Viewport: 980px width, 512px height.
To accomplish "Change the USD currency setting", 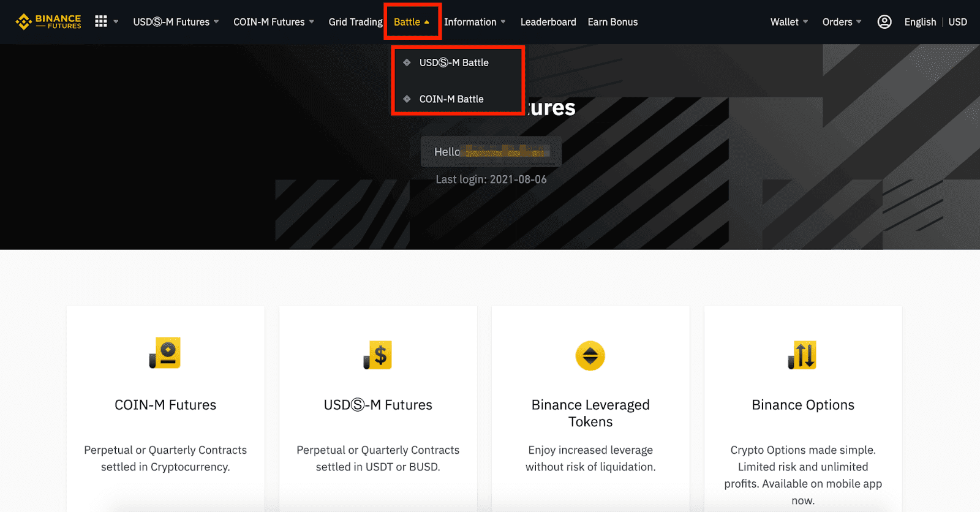I will (958, 22).
